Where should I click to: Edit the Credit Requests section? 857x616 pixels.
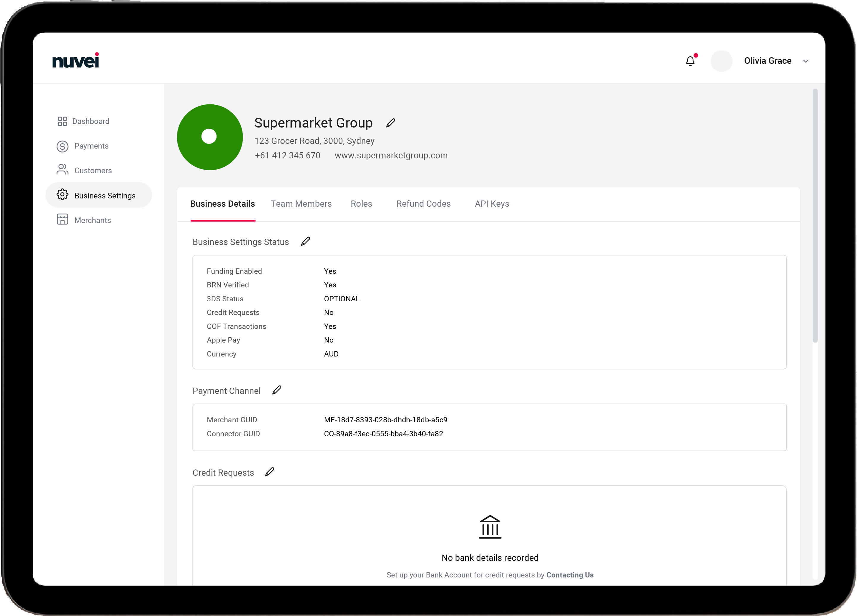point(269,472)
